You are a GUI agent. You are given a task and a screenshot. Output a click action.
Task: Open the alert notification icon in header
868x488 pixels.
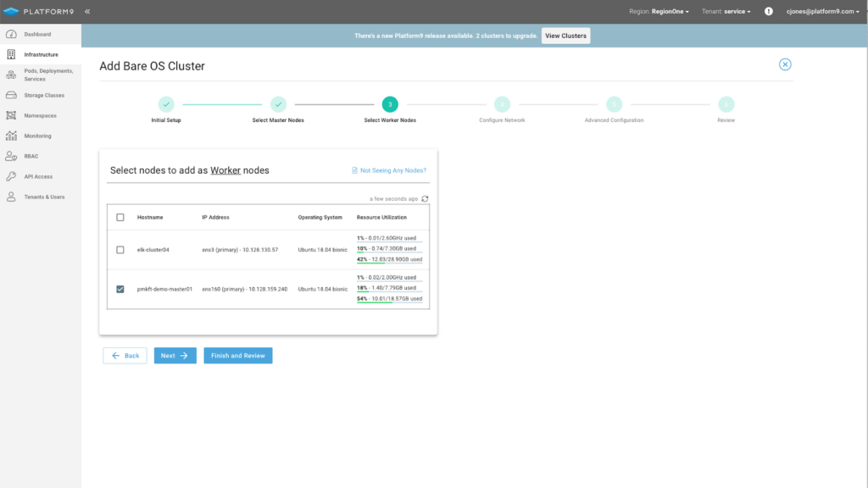768,12
